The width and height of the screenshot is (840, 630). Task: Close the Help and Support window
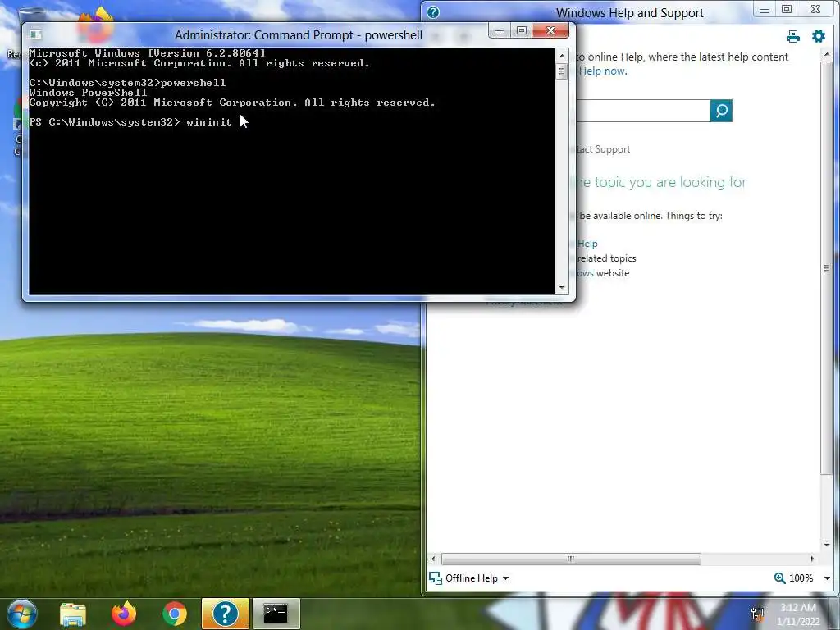click(815, 9)
